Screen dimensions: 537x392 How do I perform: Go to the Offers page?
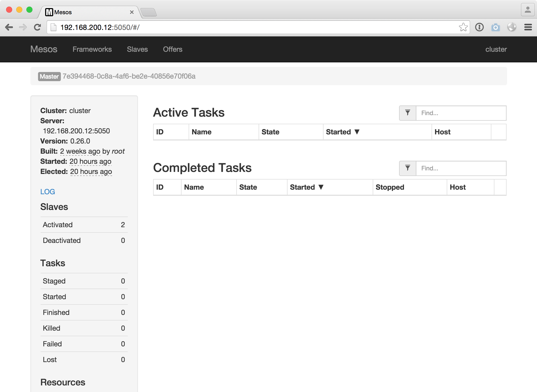(172, 49)
